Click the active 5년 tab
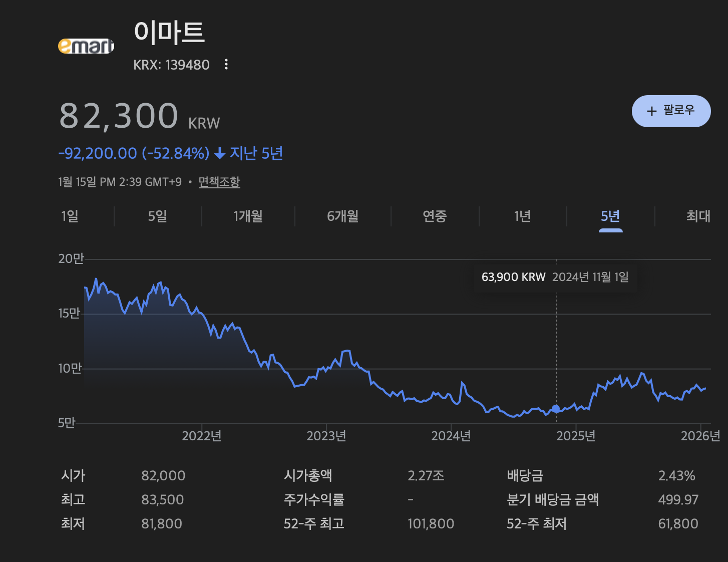This screenshot has width=728, height=562. pos(610,216)
